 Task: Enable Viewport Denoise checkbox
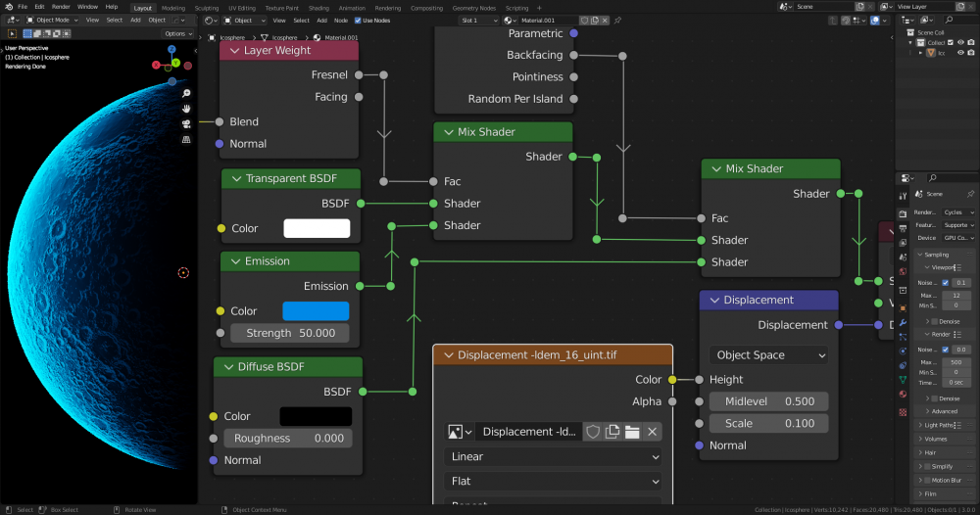pyautogui.click(x=934, y=321)
